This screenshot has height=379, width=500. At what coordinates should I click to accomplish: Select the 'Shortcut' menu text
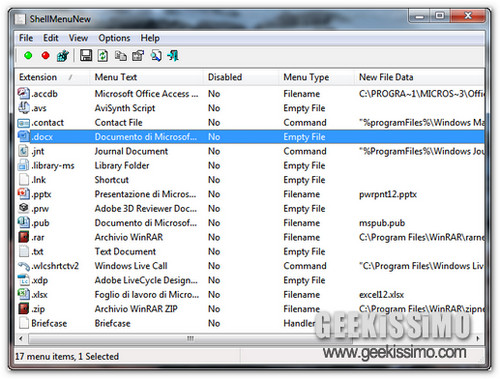tap(112, 180)
